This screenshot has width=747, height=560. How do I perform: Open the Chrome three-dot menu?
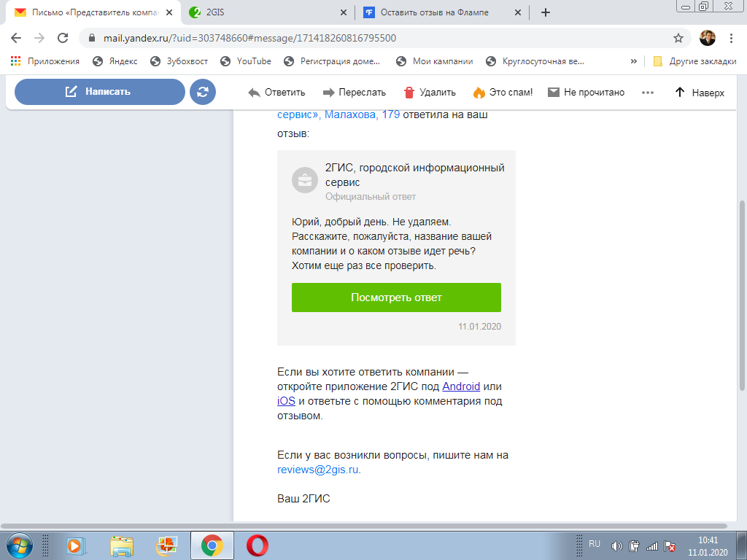point(731,38)
